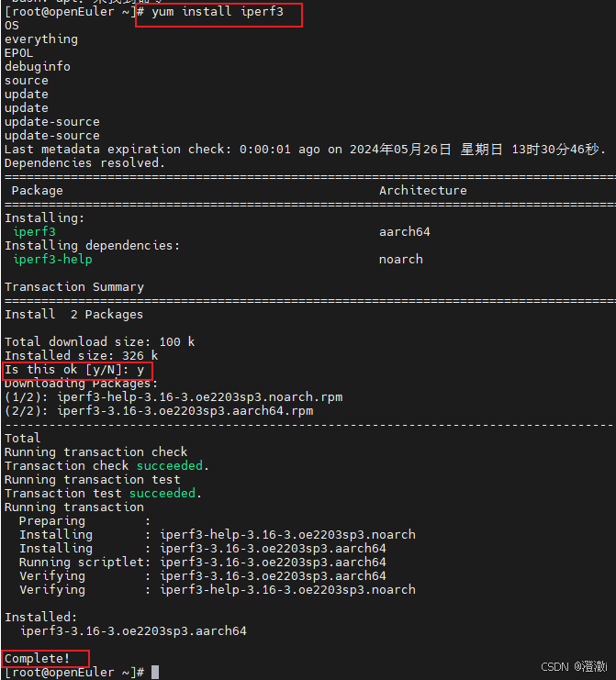Click 'Running transaction check' line
The height and width of the screenshot is (680, 616).
95,452
